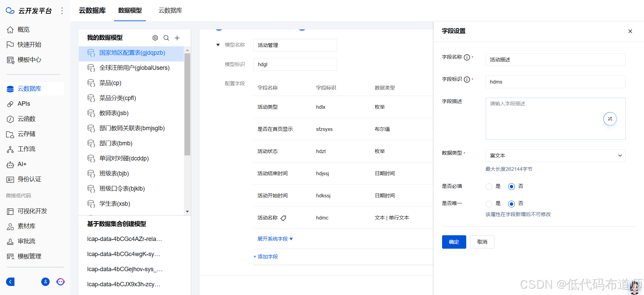Image resolution: width=644 pixels, height=295 pixels.
Task: Click the 确定 button
Action: 454,242
